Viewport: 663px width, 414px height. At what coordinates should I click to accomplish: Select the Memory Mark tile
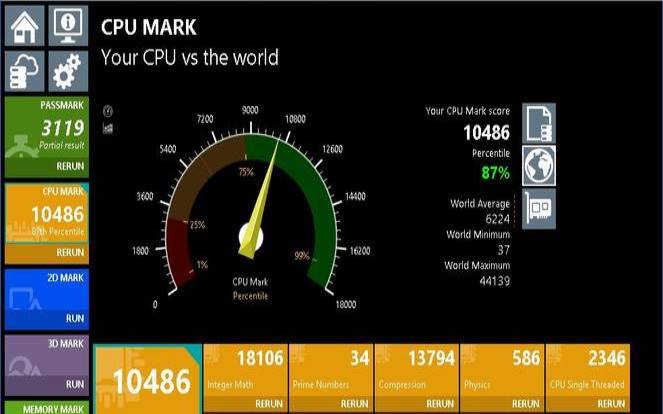click(x=47, y=408)
